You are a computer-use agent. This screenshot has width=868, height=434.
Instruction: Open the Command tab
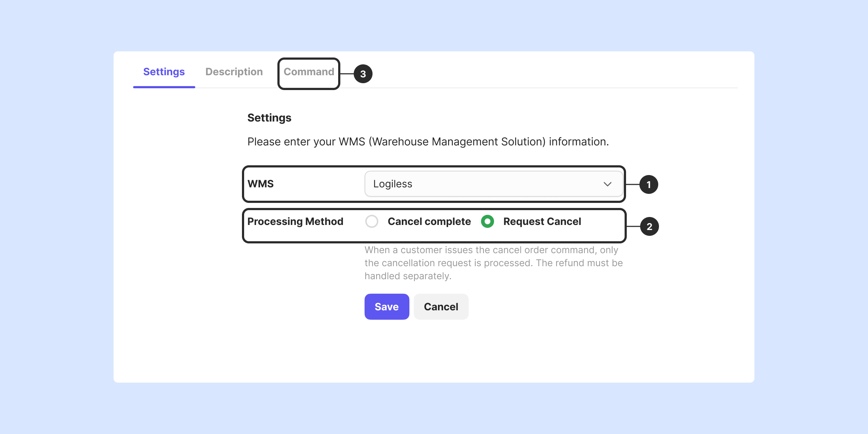(309, 72)
